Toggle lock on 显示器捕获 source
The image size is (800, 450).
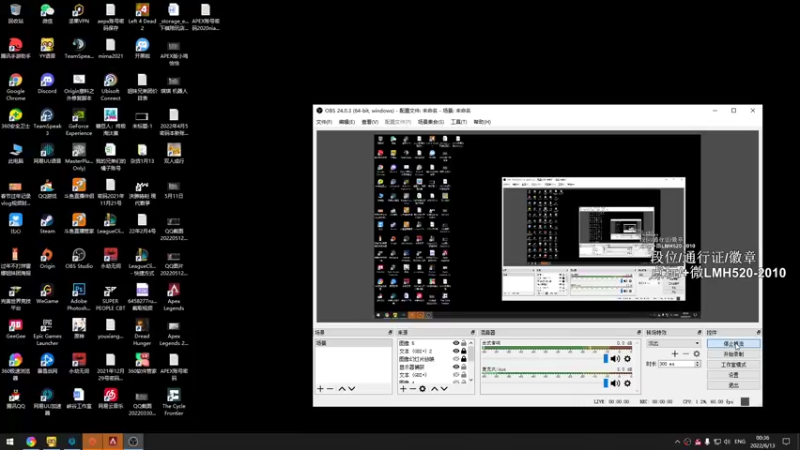(x=464, y=367)
